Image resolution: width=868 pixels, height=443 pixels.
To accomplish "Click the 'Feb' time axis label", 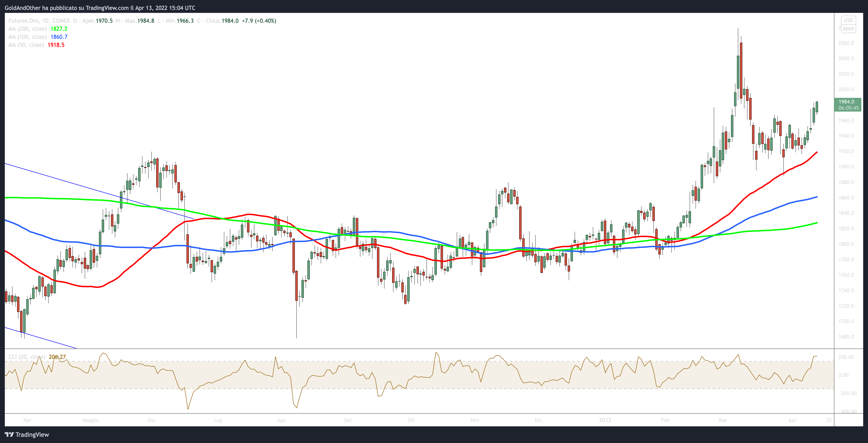I will 665,420.
